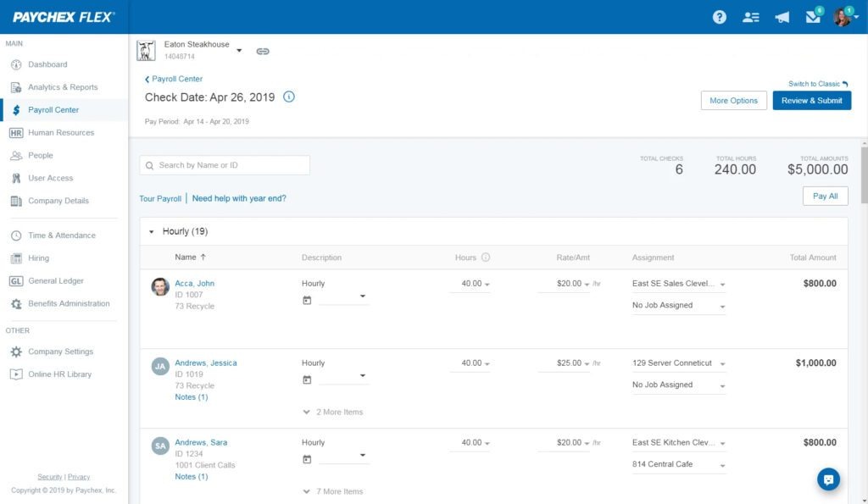Click the Search by Name or ID field

(x=224, y=163)
